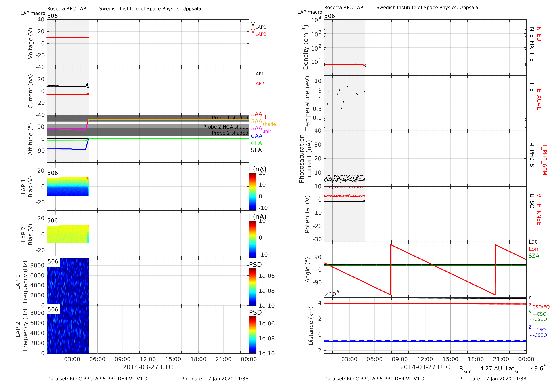Click the 'Attitude (°)' axis label
Image resolution: width=554 pixels, height=392 pixels.
[x=30, y=139]
